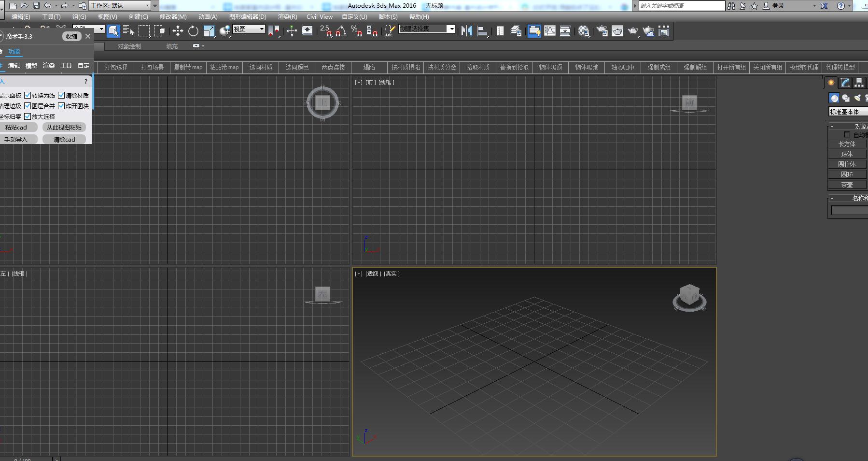Switch to the Modify panel tab

(x=845, y=83)
